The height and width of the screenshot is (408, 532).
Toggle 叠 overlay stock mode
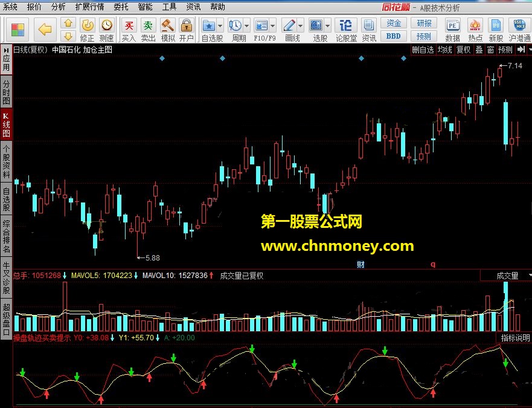[479, 50]
